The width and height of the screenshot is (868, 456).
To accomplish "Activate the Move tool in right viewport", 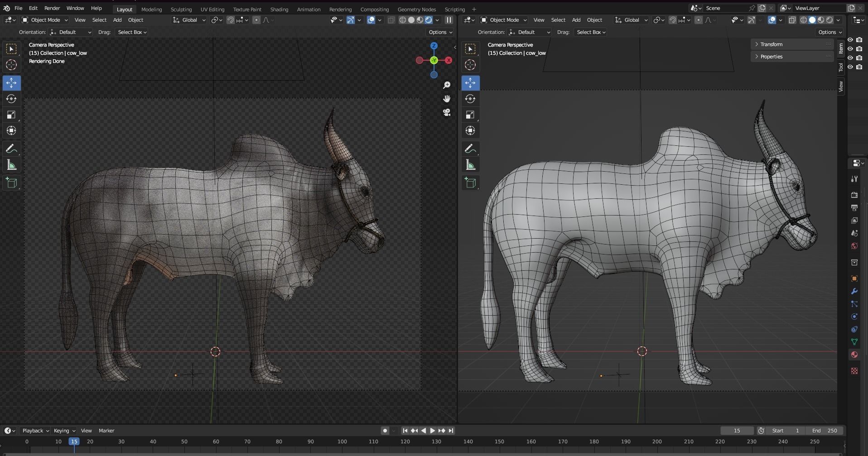I will point(470,83).
